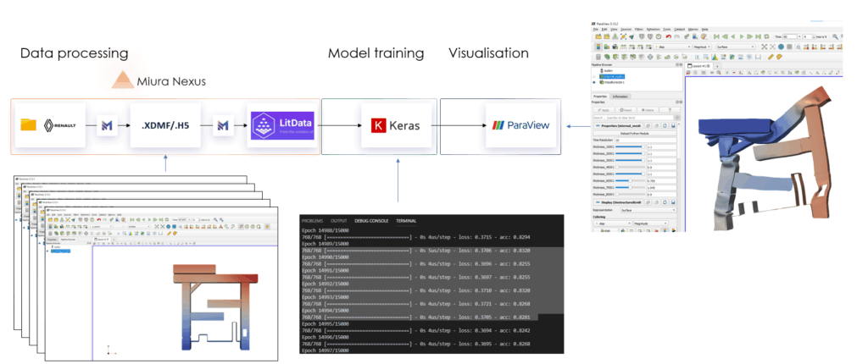Click the Delete button in Properties panel

(x=648, y=110)
